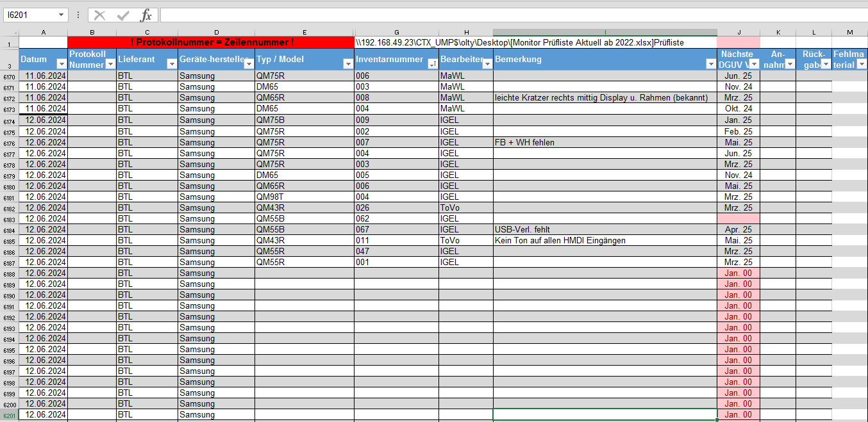Click the 'FB + WH fehlen' remark cell
This screenshot has width=868, height=422.
[605, 142]
